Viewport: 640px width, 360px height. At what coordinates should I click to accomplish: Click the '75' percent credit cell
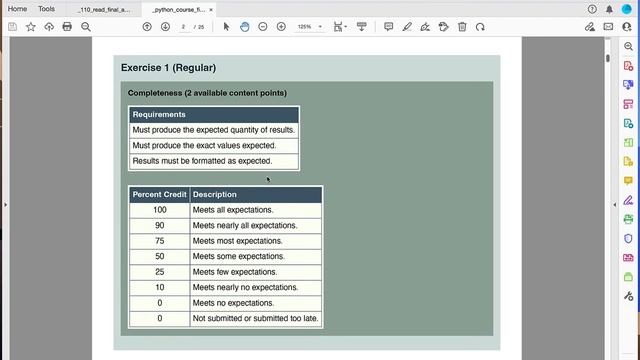[x=160, y=241]
